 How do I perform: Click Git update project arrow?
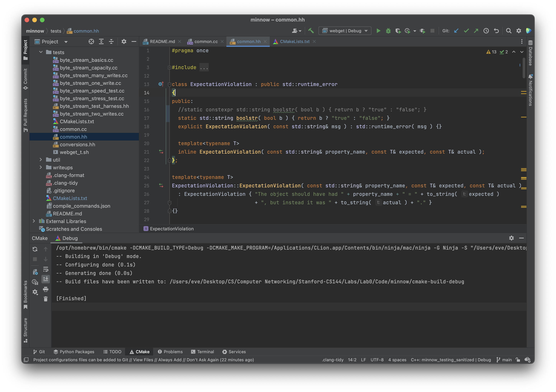456,31
